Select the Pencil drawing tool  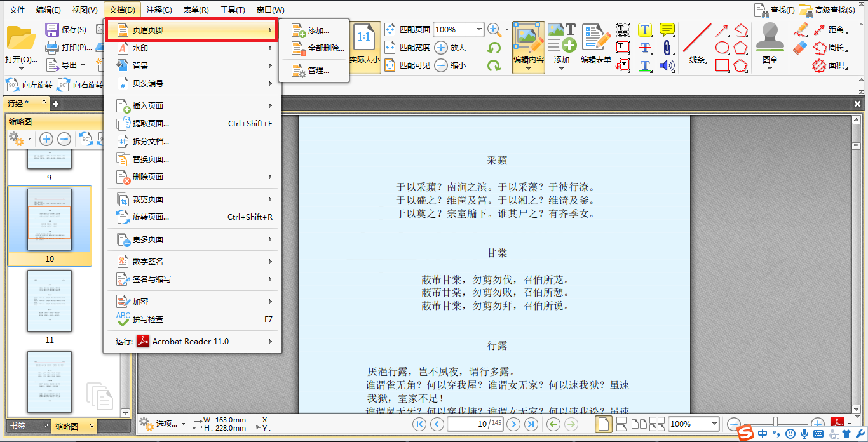[801, 30]
